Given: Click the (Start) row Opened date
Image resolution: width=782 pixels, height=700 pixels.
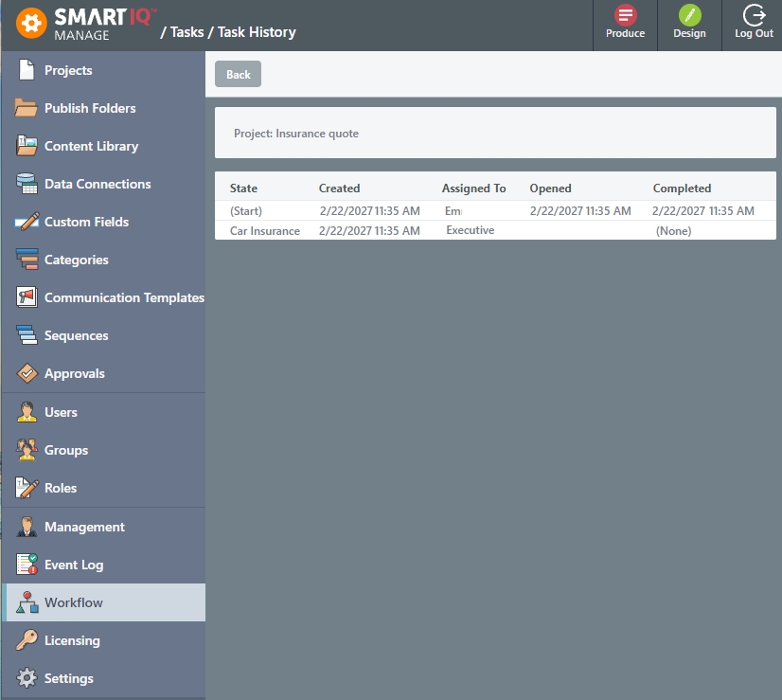Looking at the screenshot, I should pos(580,211).
